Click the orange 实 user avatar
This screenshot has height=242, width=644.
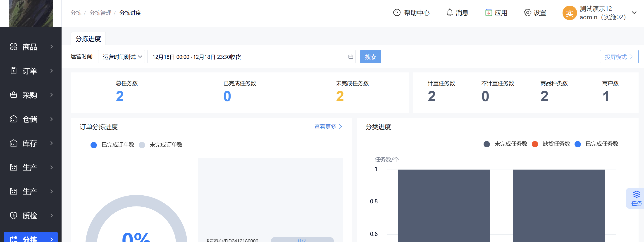[570, 13]
